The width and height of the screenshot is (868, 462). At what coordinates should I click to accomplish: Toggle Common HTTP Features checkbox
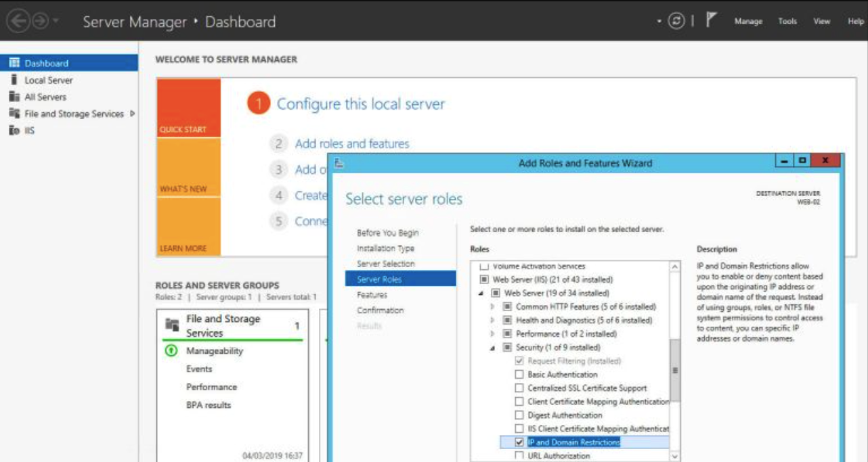508,306
